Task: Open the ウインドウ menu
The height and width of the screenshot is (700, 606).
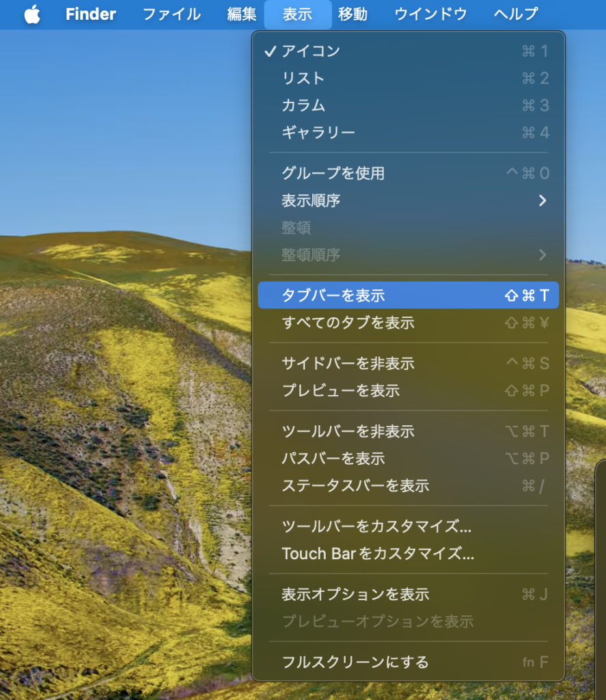Action: 430,14
